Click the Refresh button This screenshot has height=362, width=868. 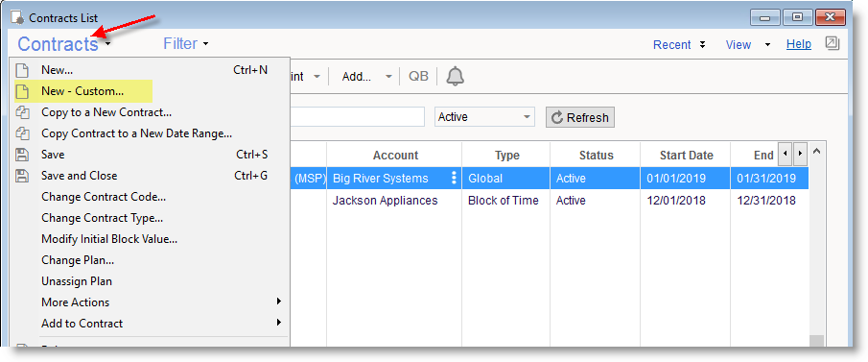point(580,117)
